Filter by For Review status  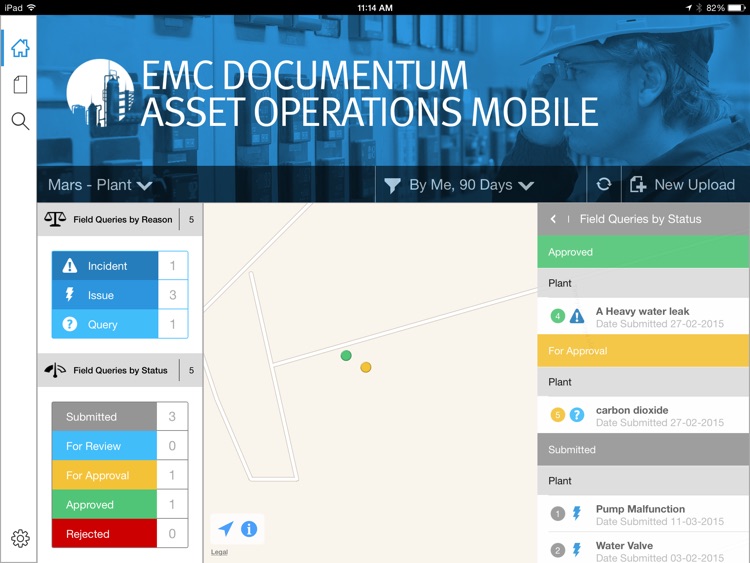120,445
